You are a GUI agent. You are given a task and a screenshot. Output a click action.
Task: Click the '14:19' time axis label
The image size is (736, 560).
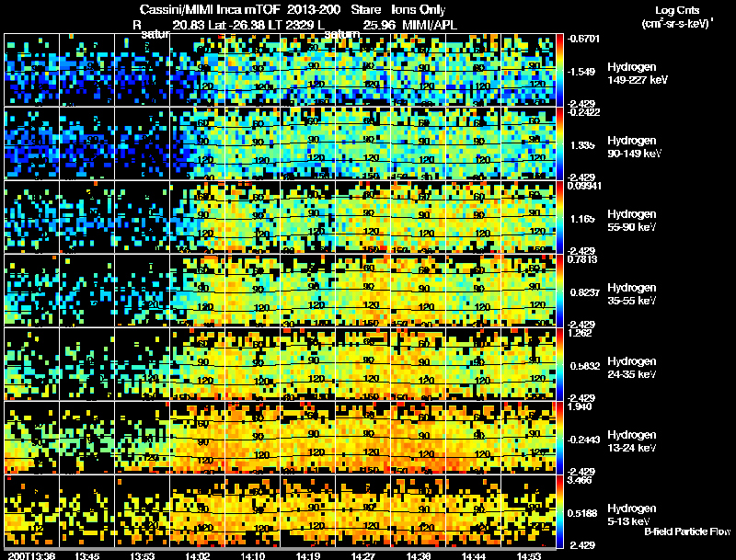pyautogui.click(x=308, y=555)
